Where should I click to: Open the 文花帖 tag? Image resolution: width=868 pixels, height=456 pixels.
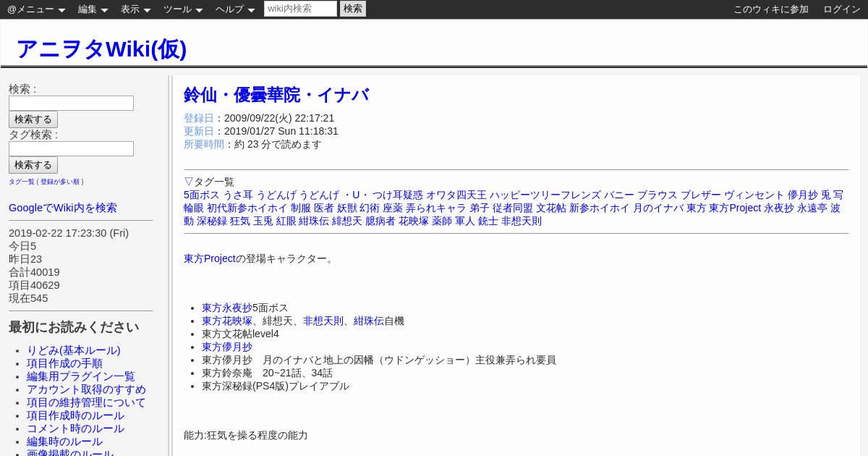[551, 208]
